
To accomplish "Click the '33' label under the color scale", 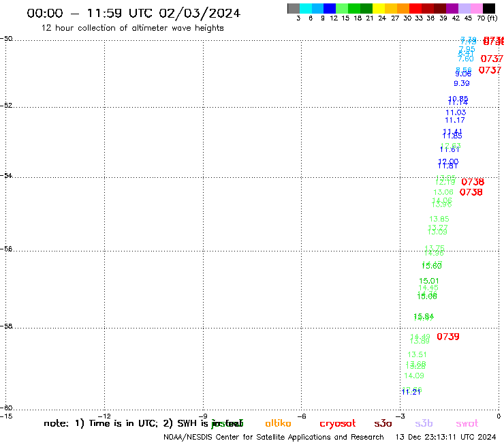I will (419, 18).
